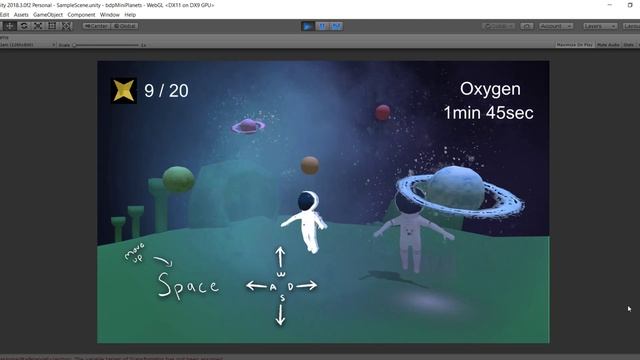Screen dimensions: 640x360
Task: Pause the running game
Action: pyautogui.click(x=322, y=27)
